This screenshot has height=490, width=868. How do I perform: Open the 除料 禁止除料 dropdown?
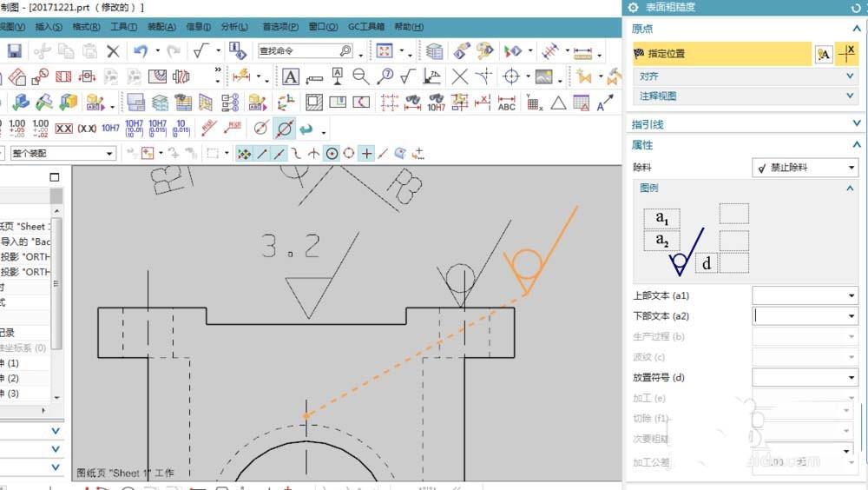tap(805, 168)
